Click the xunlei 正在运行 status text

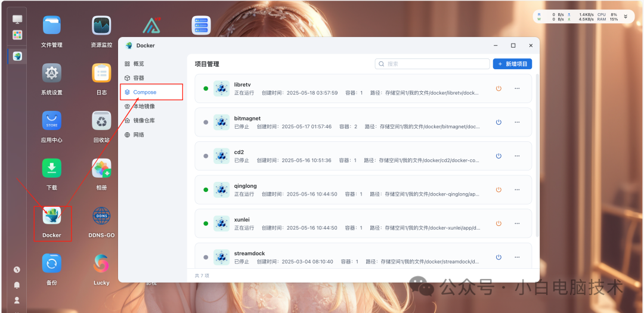[x=244, y=228]
